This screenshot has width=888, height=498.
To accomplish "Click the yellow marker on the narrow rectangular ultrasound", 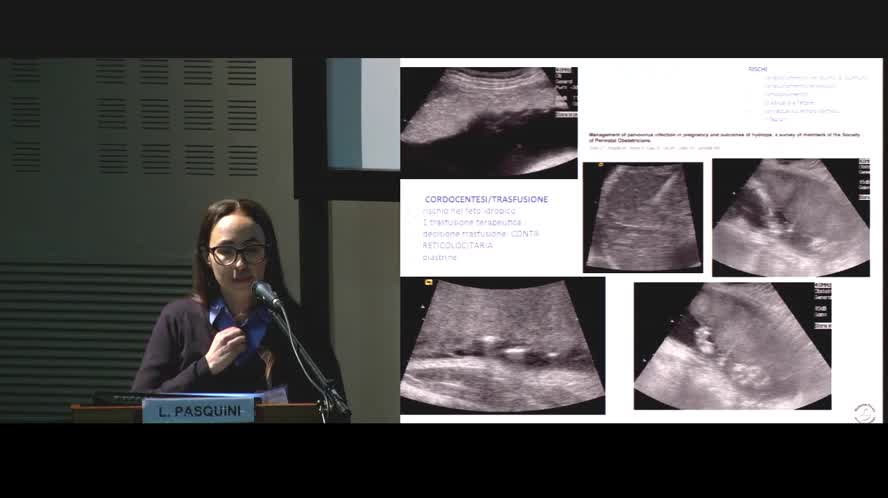I will click(x=600, y=165).
